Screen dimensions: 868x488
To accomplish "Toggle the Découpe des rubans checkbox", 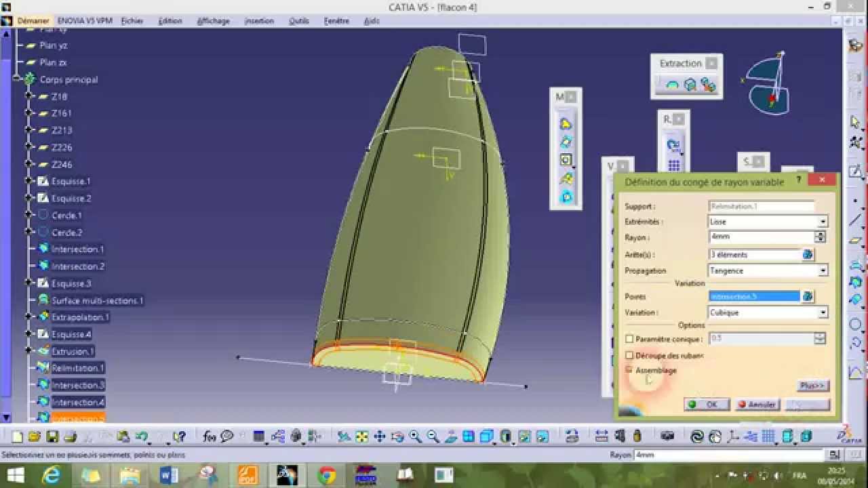I will pos(629,355).
